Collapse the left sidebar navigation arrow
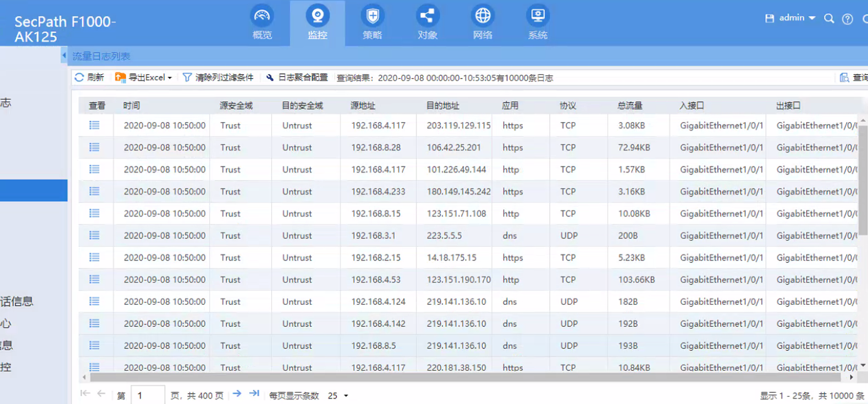 point(64,55)
